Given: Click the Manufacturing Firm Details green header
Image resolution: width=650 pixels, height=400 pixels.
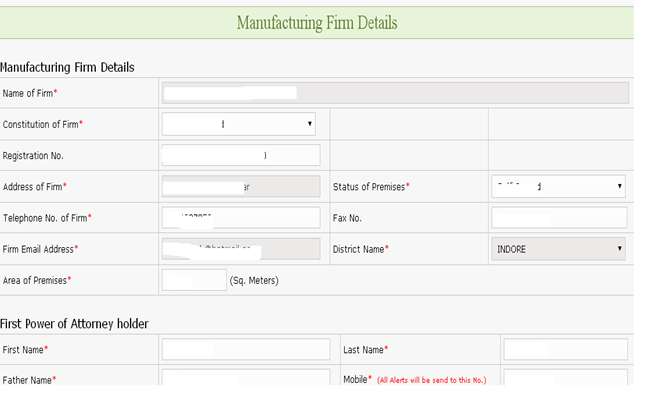Looking at the screenshot, I should click(x=317, y=23).
